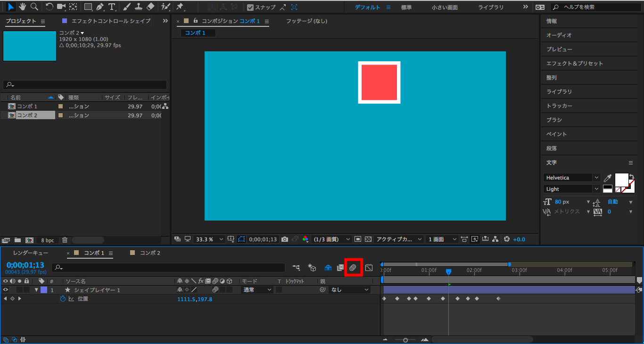
Task: Select the Hand tool
Action: pyautogui.click(x=22, y=7)
